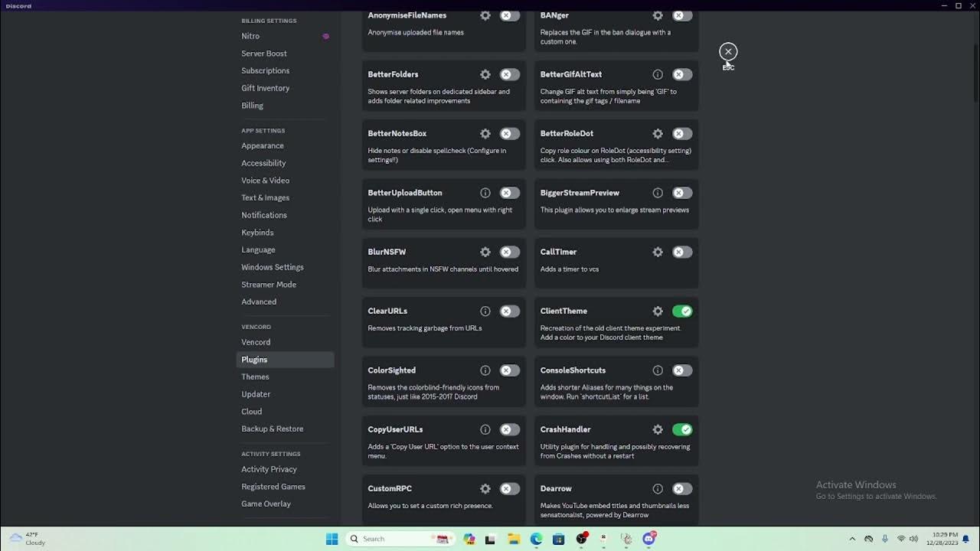Image resolution: width=980 pixels, height=551 pixels.
Task: Open Voice & Video settings
Action: pos(285,181)
